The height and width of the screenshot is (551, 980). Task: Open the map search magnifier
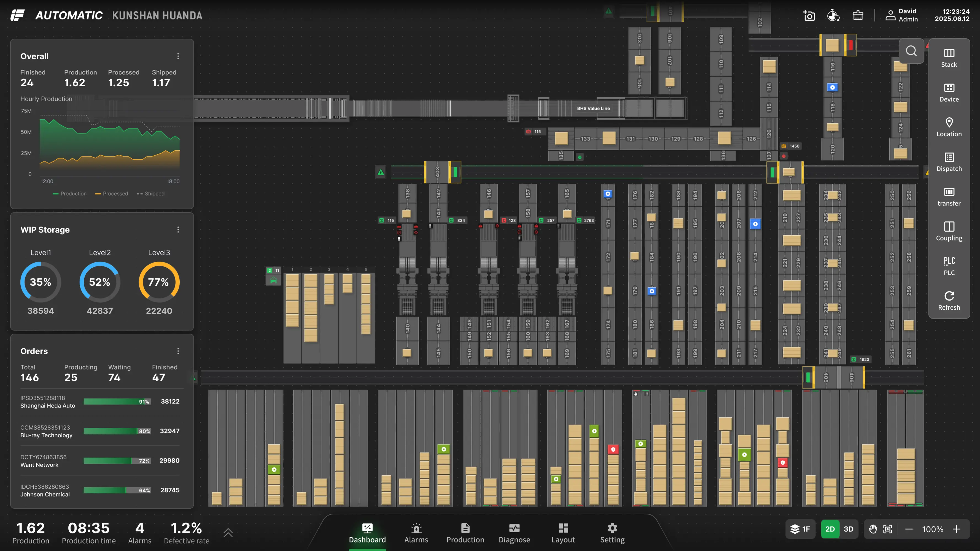click(911, 51)
